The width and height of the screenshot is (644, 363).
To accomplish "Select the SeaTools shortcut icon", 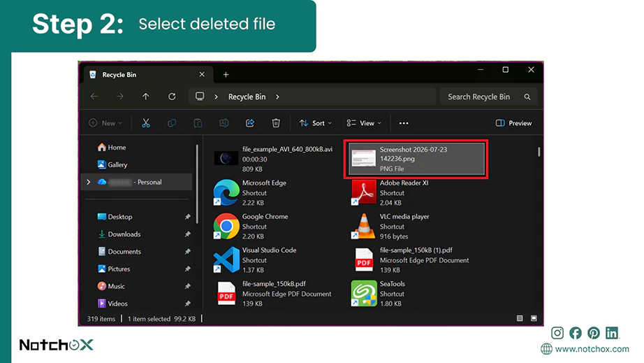I will (364, 294).
